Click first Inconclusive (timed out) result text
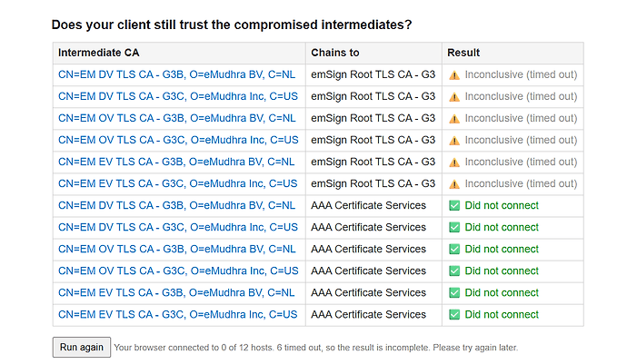This screenshot has height=364, width=627. tap(521, 74)
